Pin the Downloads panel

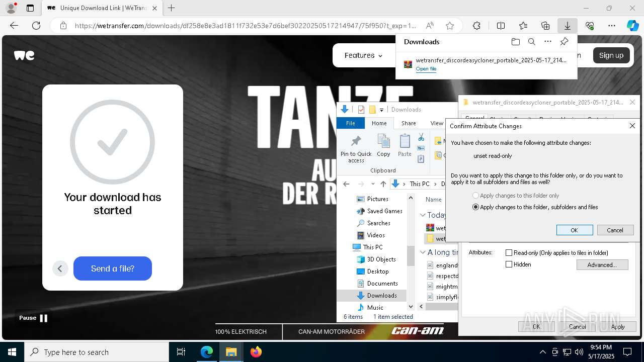565,42
